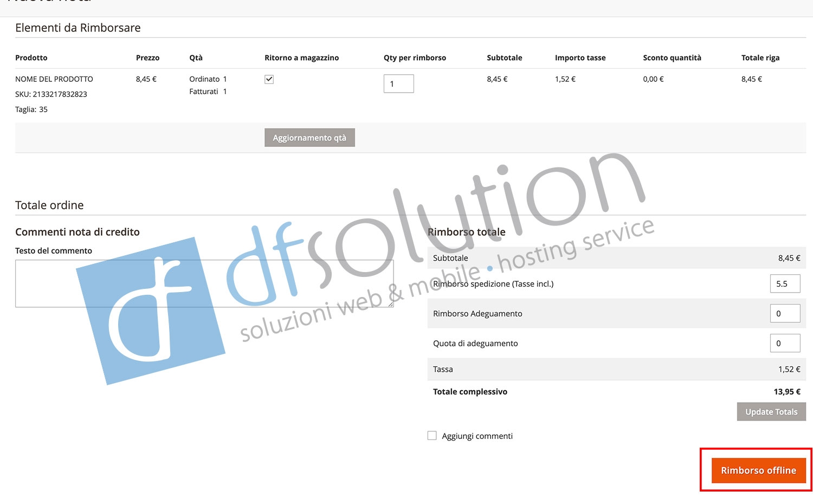
Task: Click the Totale riga column header
Action: tap(760, 58)
